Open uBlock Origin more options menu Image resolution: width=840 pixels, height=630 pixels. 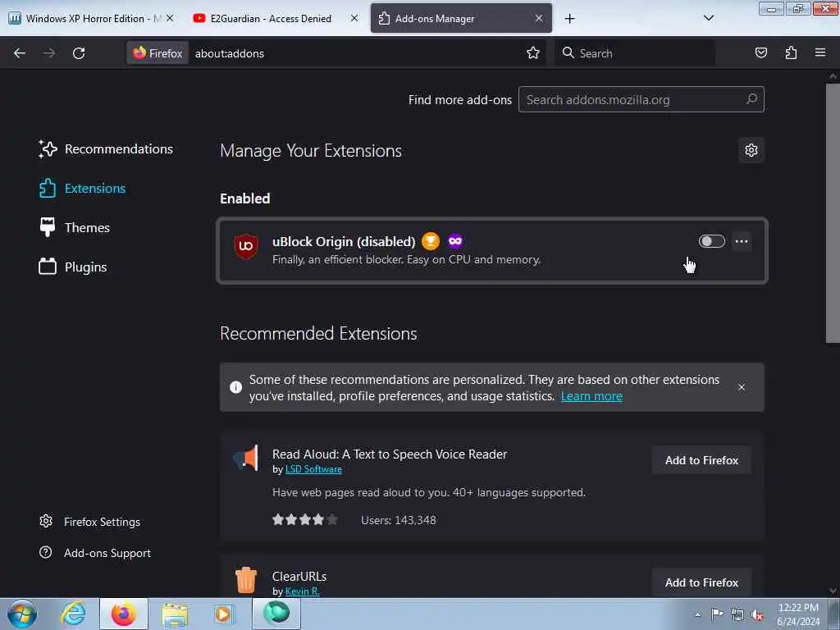742,241
